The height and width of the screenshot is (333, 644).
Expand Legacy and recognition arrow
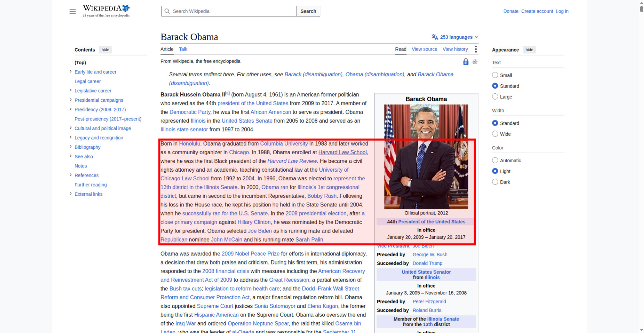(x=71, y=137)
